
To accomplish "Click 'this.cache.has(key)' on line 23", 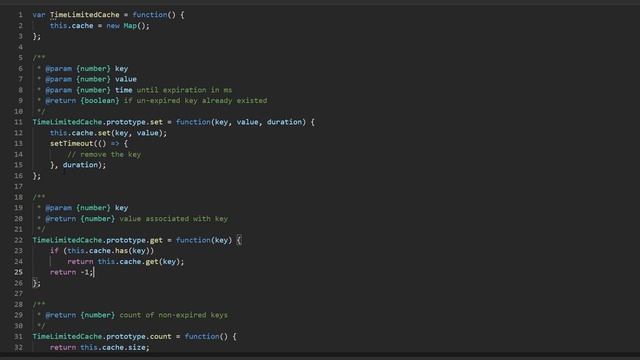I will click(108, 251).
